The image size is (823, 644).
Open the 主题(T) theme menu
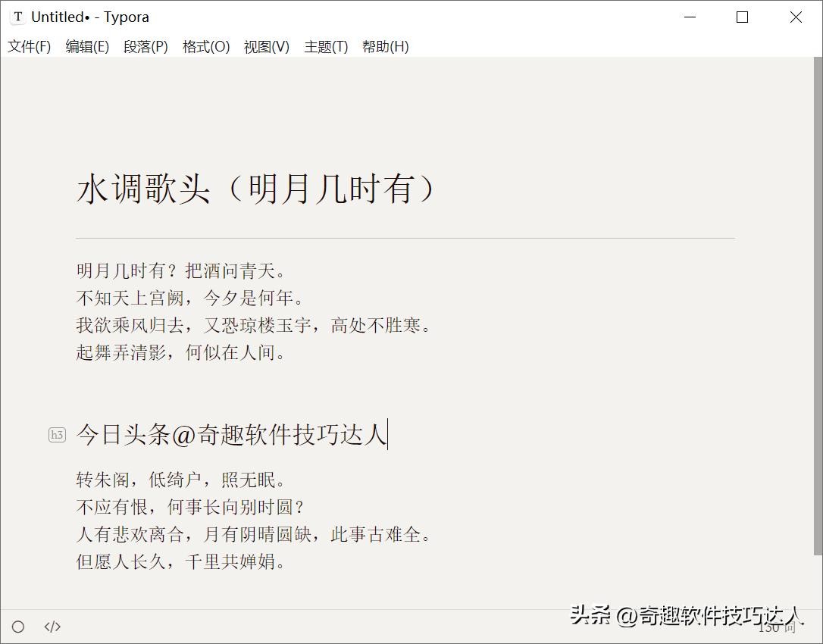(326, 47)
